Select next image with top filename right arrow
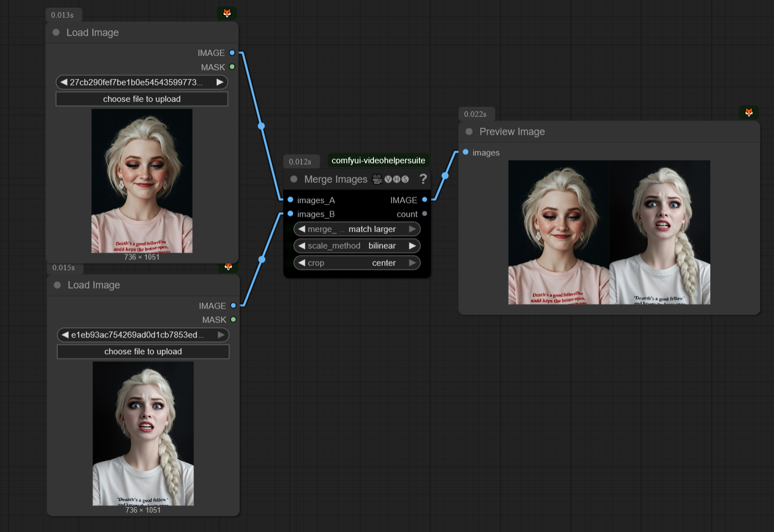The width and height of the screenshot is (774, 532). coord(220,82)
